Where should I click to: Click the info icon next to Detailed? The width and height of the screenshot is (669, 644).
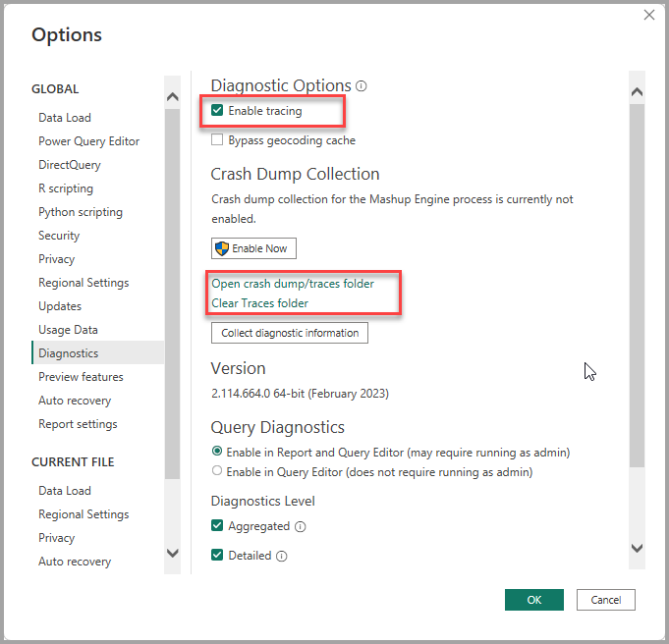pos(282,557)
